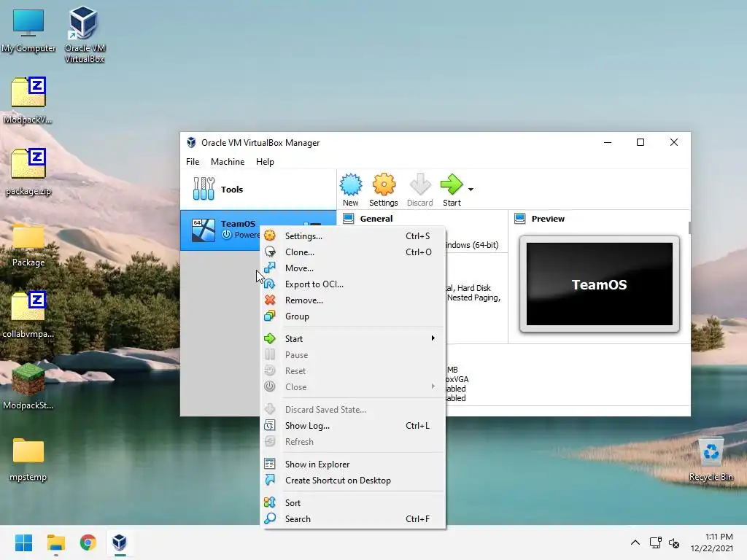Click the General section header
The width and height of the screenshot is (747, 560).
(x=376, y=219)
